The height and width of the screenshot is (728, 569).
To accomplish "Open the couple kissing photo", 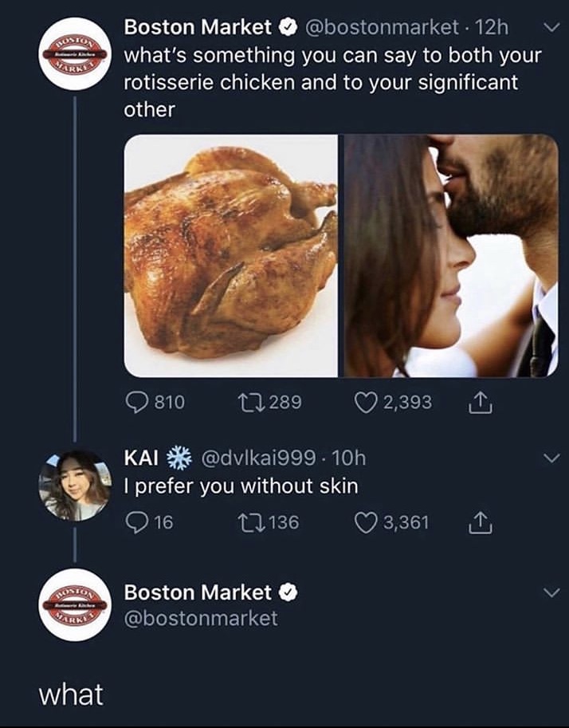I will click(451, 256).
